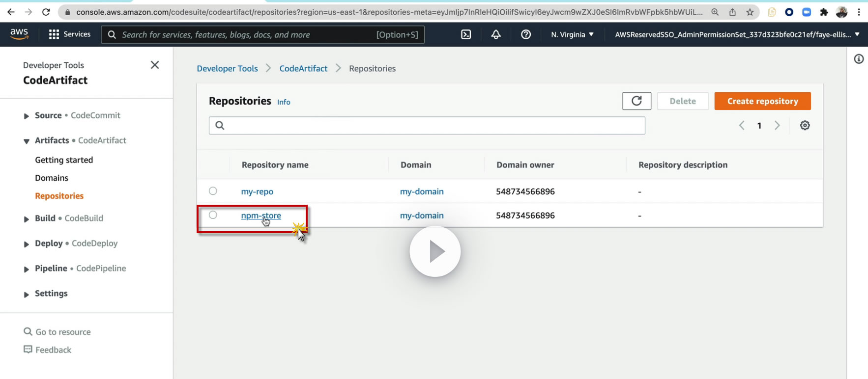The height and width of the screenshot is (379, 868).
Task: Click CodeArtifact breadcrumb link
Action: coord(303,69)
